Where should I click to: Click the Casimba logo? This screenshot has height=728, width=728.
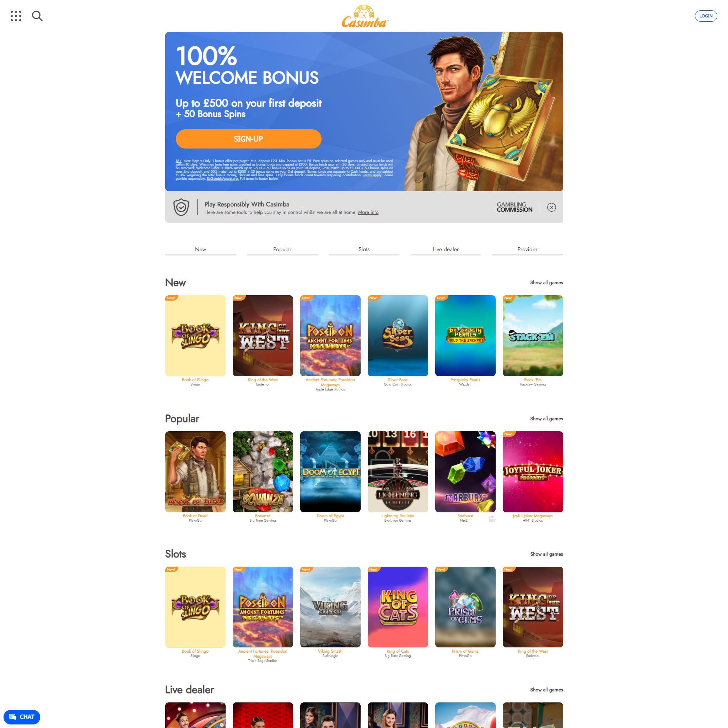365,17
